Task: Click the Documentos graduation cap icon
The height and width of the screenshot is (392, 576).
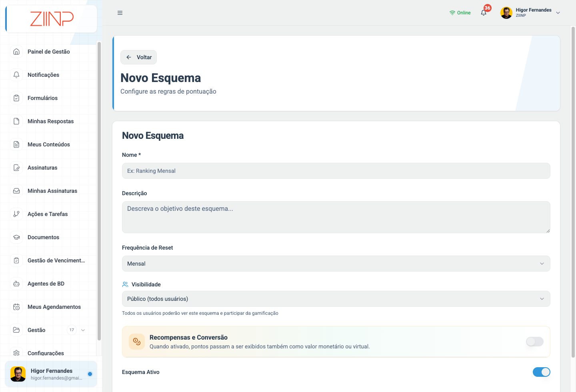Action: 16,237
